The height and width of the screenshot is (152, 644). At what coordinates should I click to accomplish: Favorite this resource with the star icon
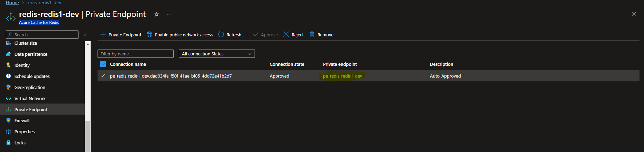click(157, 14)
